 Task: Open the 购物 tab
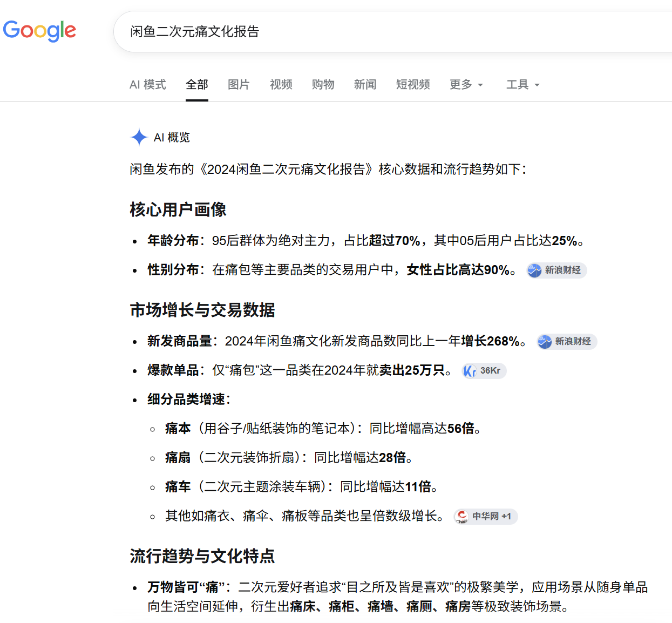[x=323, y=84]
